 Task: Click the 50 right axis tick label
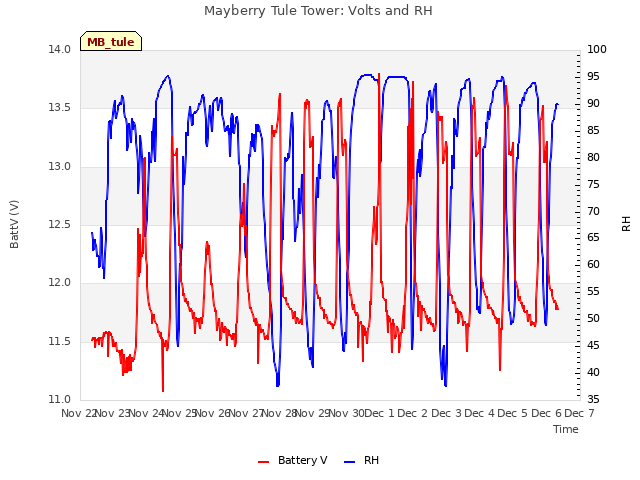[593, 318]
